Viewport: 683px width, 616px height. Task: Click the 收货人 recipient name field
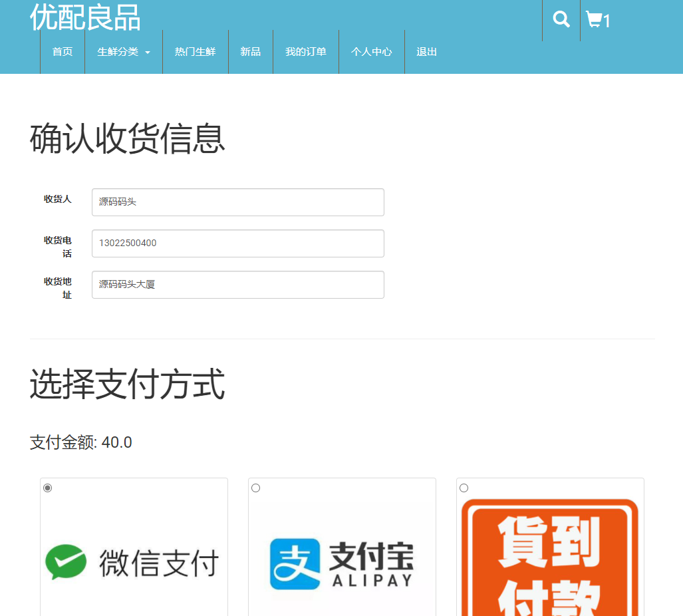tap(237, 202)
